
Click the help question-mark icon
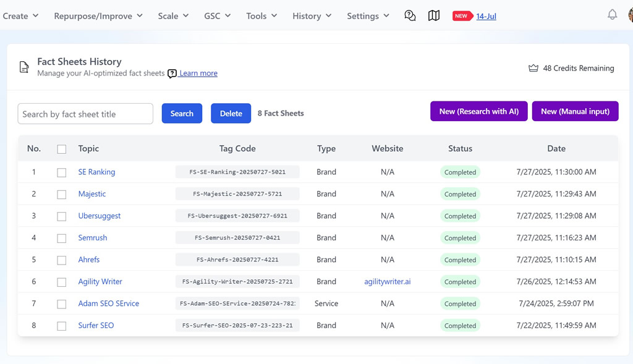[x=172, y=74]
